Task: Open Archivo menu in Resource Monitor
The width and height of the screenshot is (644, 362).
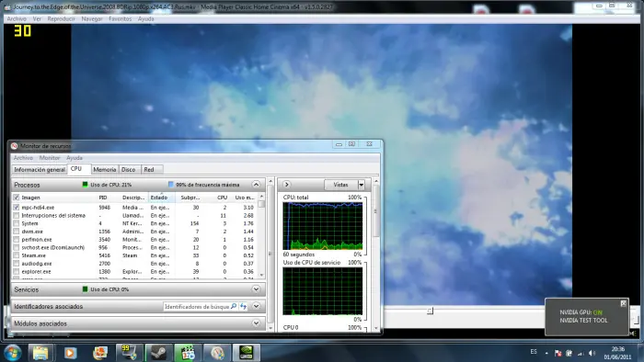Action: coord(23,158)
